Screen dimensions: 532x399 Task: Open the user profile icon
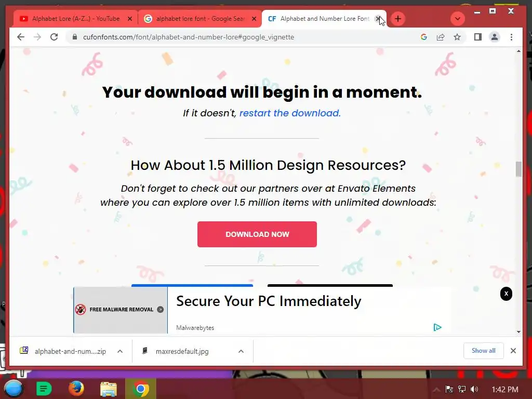tap(495, 37)
